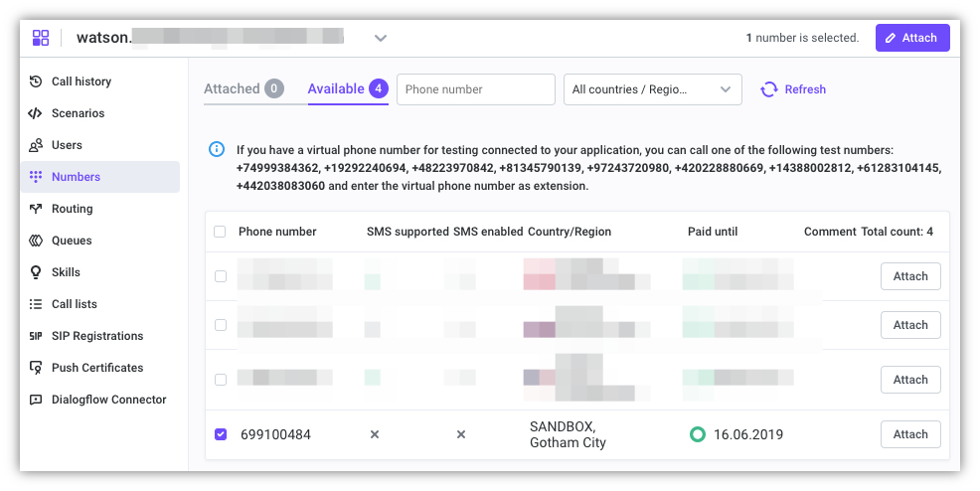Focus the Phone number search field
Viewport: 980px width, 491px height.
coord(475,89)
